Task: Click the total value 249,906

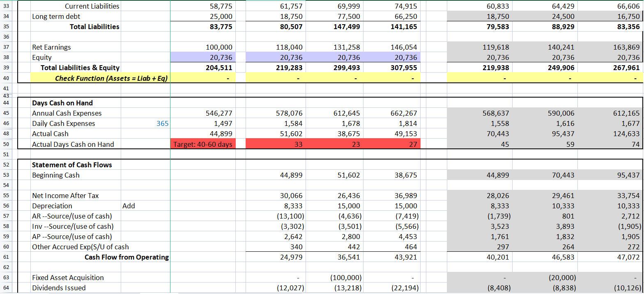Action: coord(561,68)
